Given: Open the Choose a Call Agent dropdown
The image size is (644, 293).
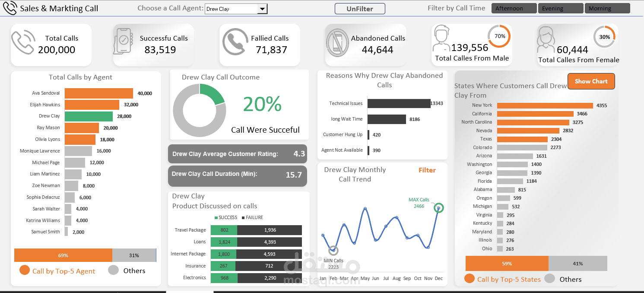Looking at the screenshot, I should tap(262, 8).
